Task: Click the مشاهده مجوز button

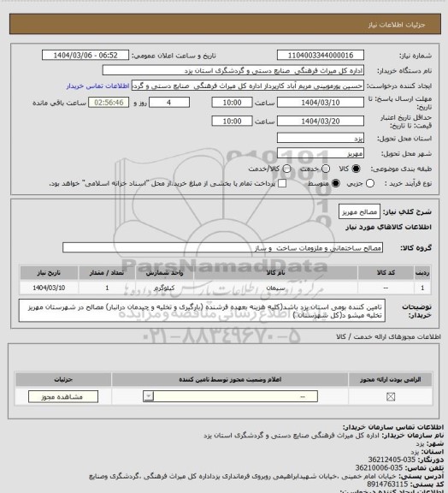Action: click(x=62, y=397)
